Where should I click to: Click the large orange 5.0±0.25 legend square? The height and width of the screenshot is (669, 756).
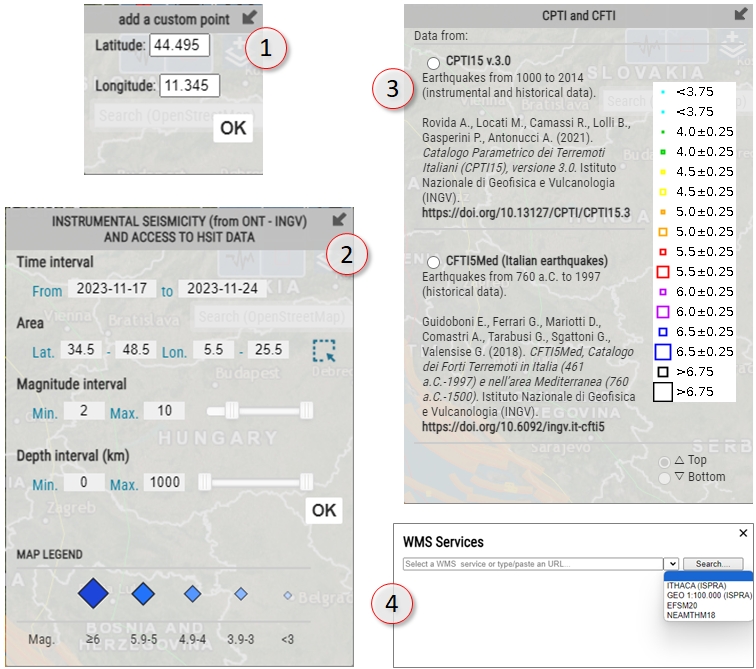[x=663, y=232]
